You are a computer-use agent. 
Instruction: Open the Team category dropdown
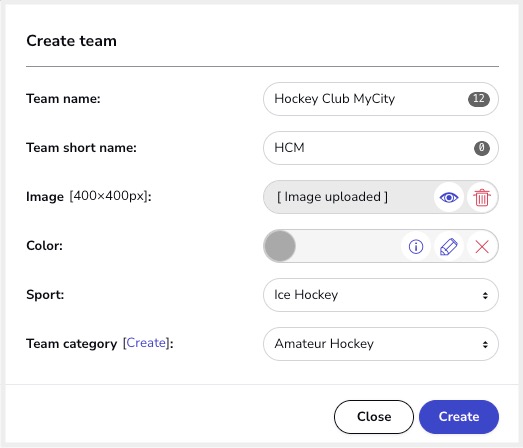(x=381, y=344)
